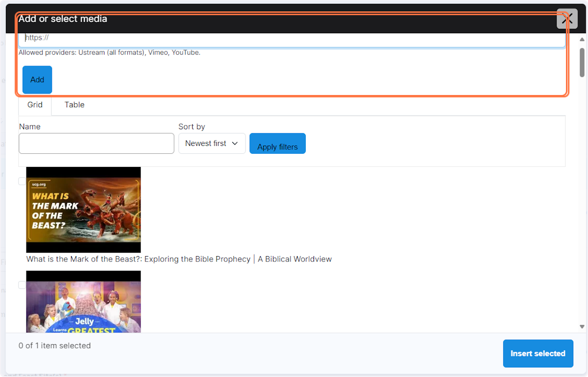Check the Mark of the Beast video checkbox
Viewport: 588px width, 377px height.
click(x=22, y=181)
